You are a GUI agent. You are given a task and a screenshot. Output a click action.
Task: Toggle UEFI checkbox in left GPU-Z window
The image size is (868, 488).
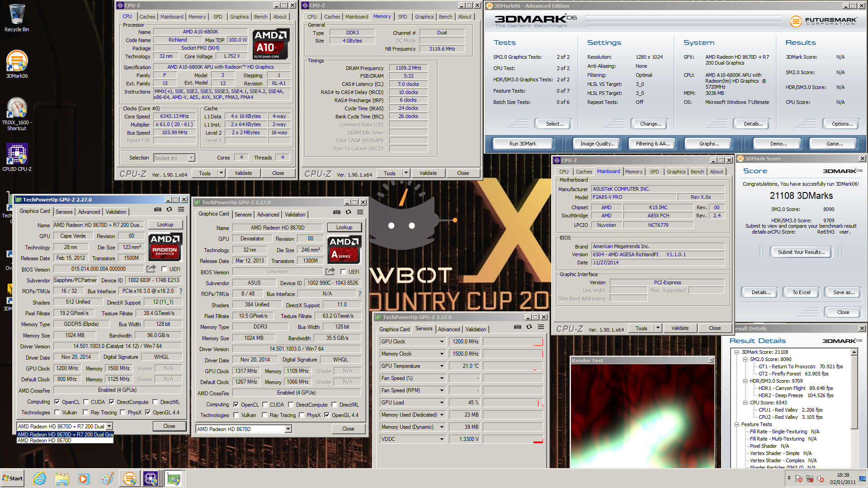point(165,269)
